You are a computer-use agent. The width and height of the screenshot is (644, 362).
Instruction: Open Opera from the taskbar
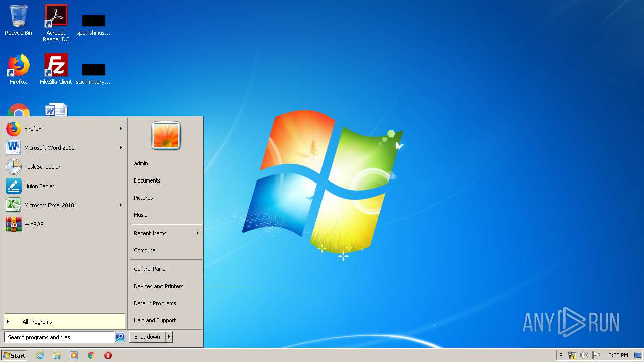[108, 355]
